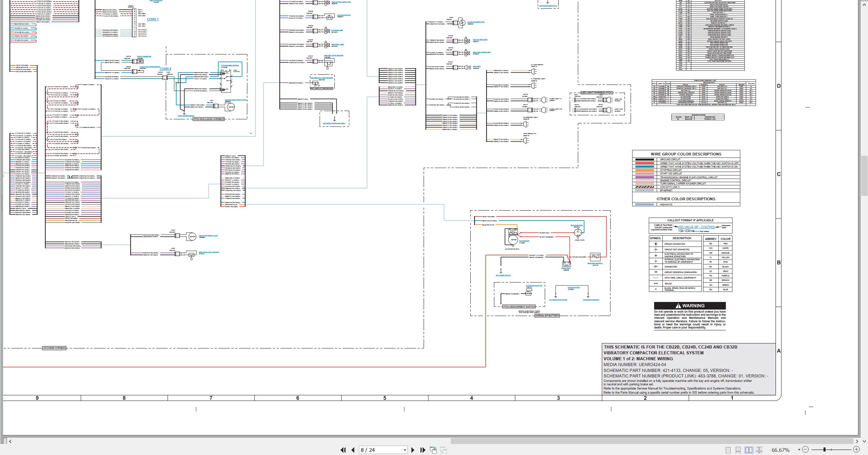Enable continuous scrolling page view

(x=738, y=450)
